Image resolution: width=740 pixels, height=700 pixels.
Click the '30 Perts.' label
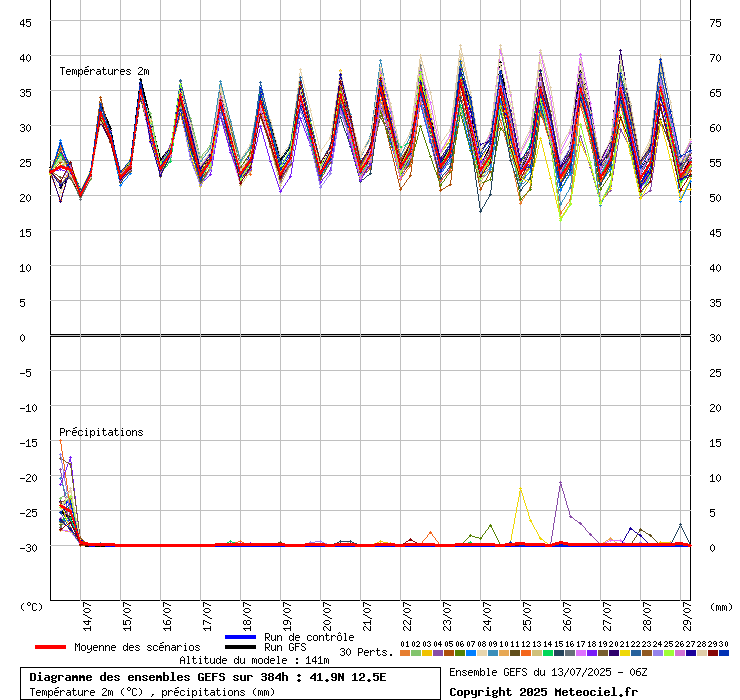366,652
